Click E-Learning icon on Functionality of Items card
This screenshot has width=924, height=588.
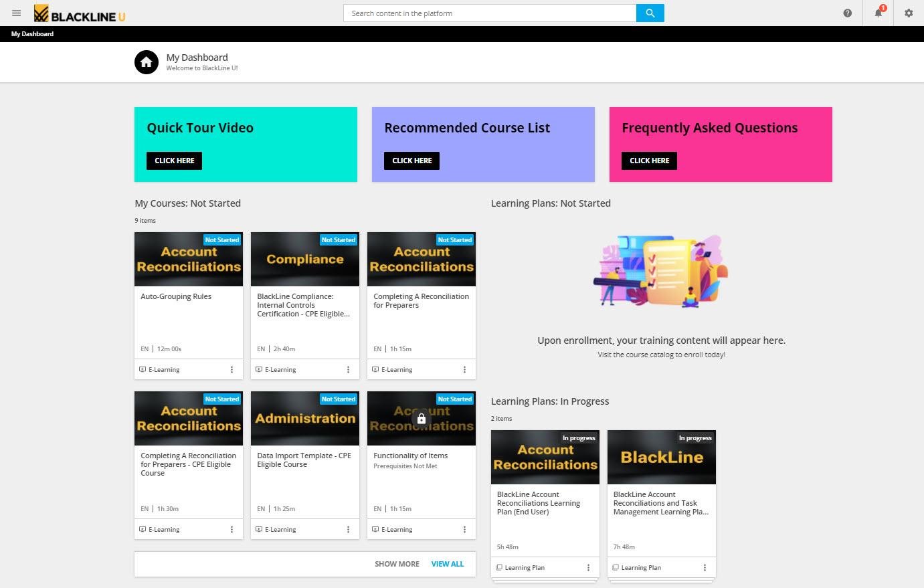375,529
